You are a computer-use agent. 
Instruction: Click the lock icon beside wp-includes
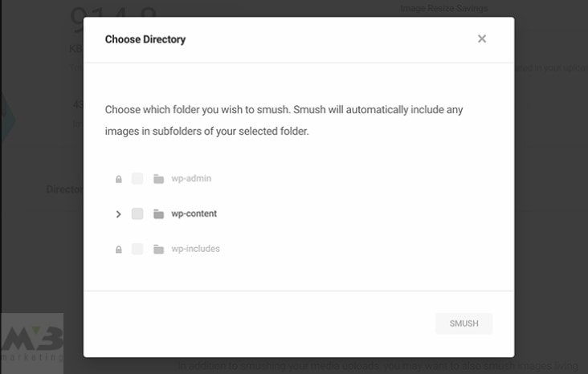click(x=119, y=250)
